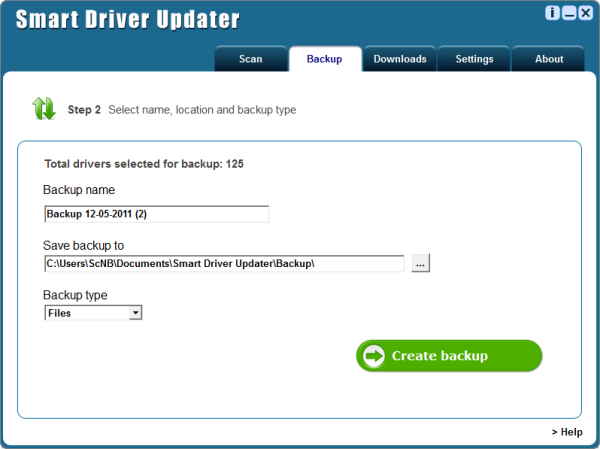Click the Create backup button
Viewport: 600px width, 449px height.
449,356
